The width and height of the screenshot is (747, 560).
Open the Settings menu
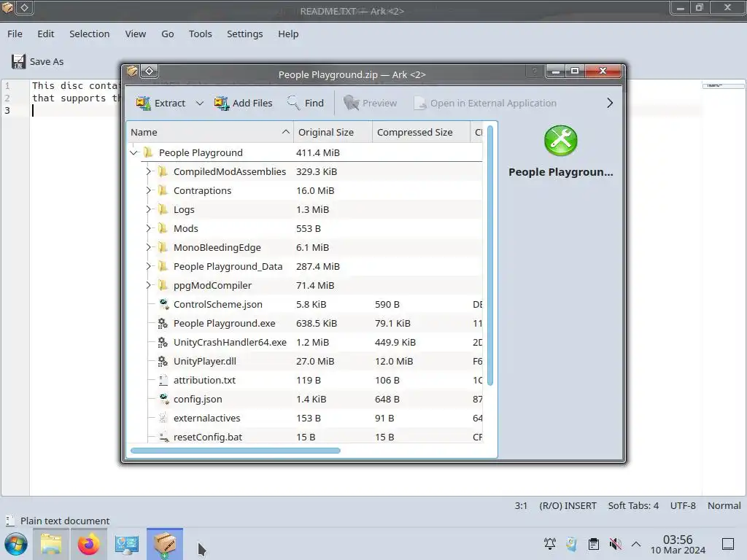[245, 34]
